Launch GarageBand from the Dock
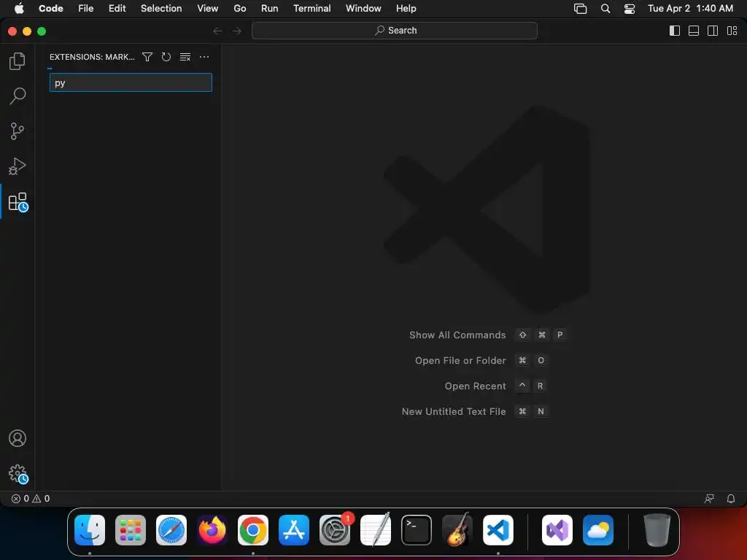This screenshot has width=747, height=560. click(x=457, y=530)
